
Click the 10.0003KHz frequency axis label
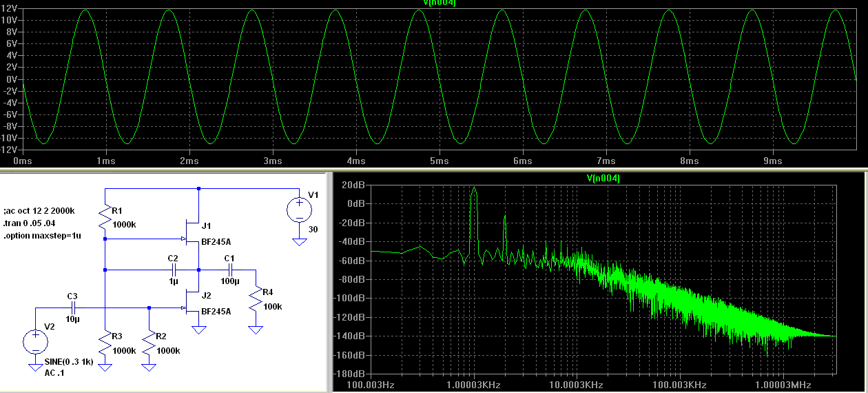point(577,385)
